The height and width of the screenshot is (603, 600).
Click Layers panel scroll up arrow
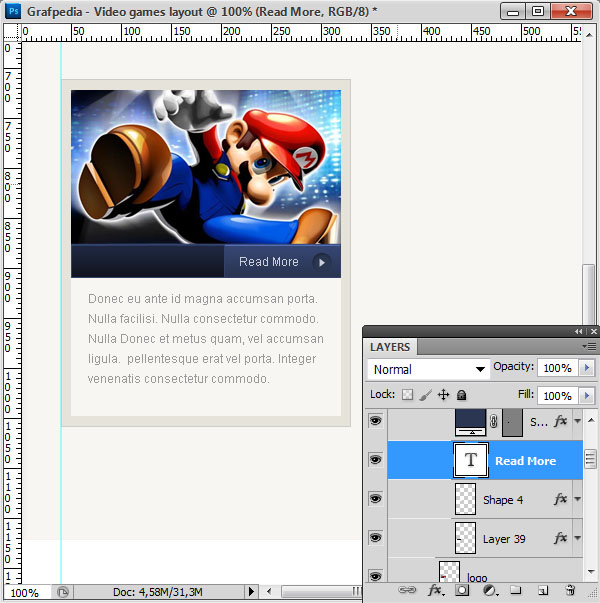(x=591, y=420)
